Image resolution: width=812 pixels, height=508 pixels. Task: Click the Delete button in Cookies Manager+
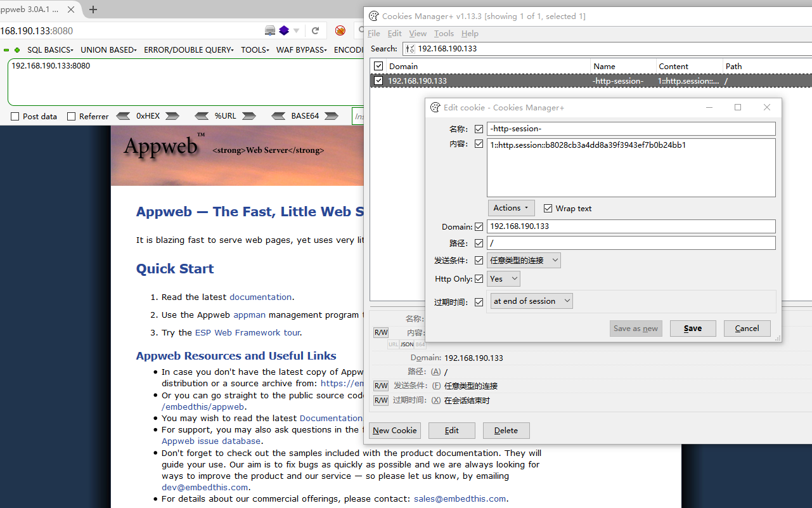click(x=506, y=431)
